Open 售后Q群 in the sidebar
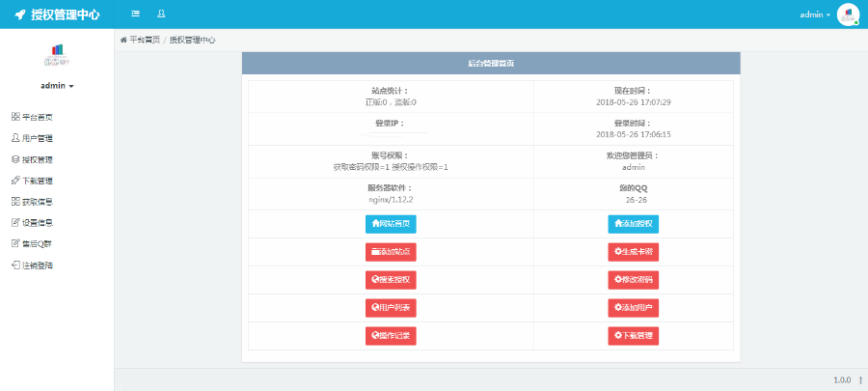 [x=32, y=243]
